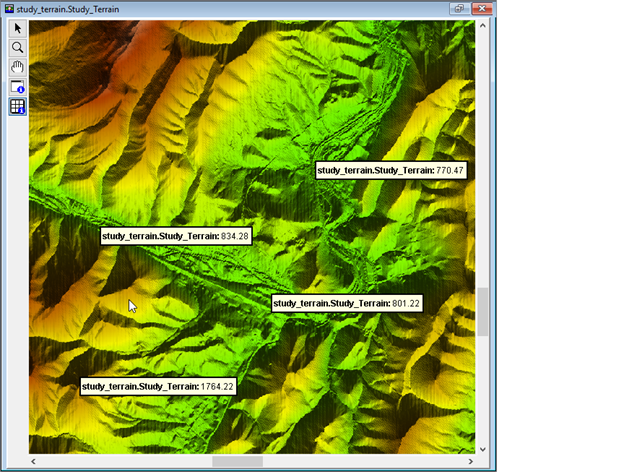Image resolution: width=624 pixels, height=472 pixels.
Task: Choose the hand pan tool
Action: (18, 66)
